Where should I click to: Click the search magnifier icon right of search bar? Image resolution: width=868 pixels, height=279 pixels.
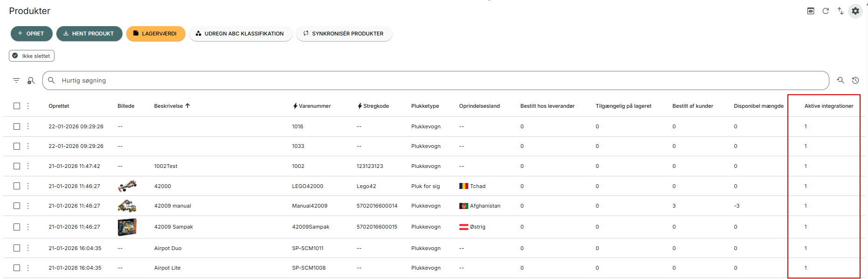841,80
